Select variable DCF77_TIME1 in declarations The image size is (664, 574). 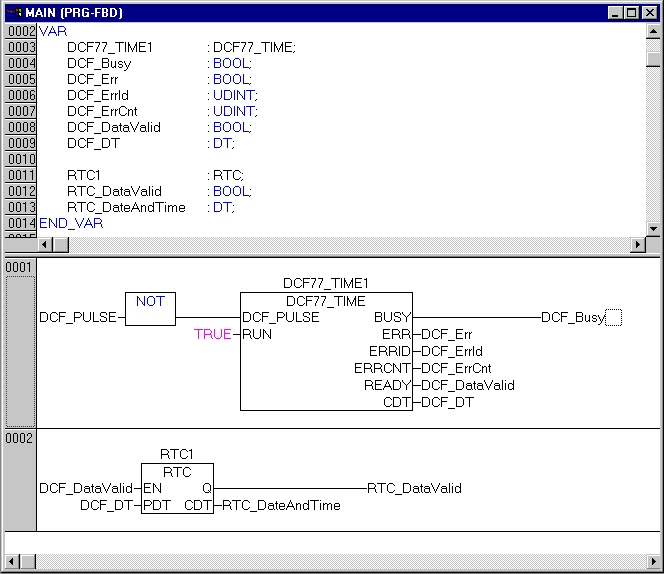tap(110, 47)
